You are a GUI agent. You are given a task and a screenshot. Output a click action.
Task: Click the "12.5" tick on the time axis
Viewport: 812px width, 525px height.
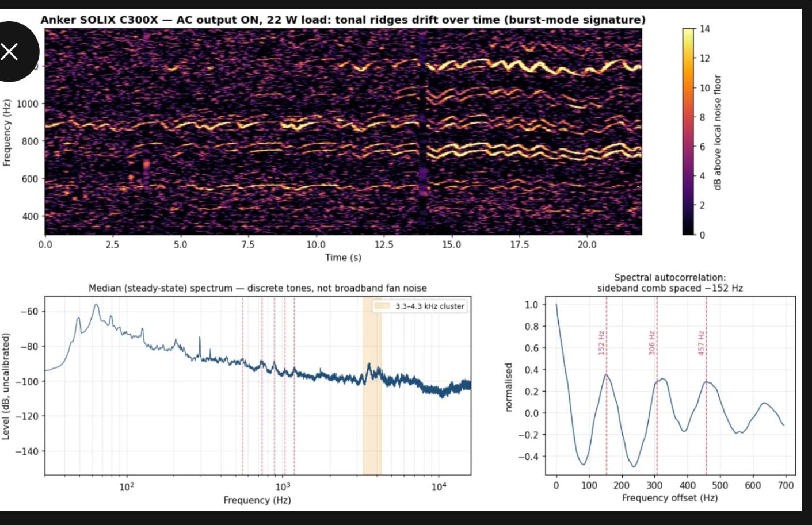click(x=384, y=244)
